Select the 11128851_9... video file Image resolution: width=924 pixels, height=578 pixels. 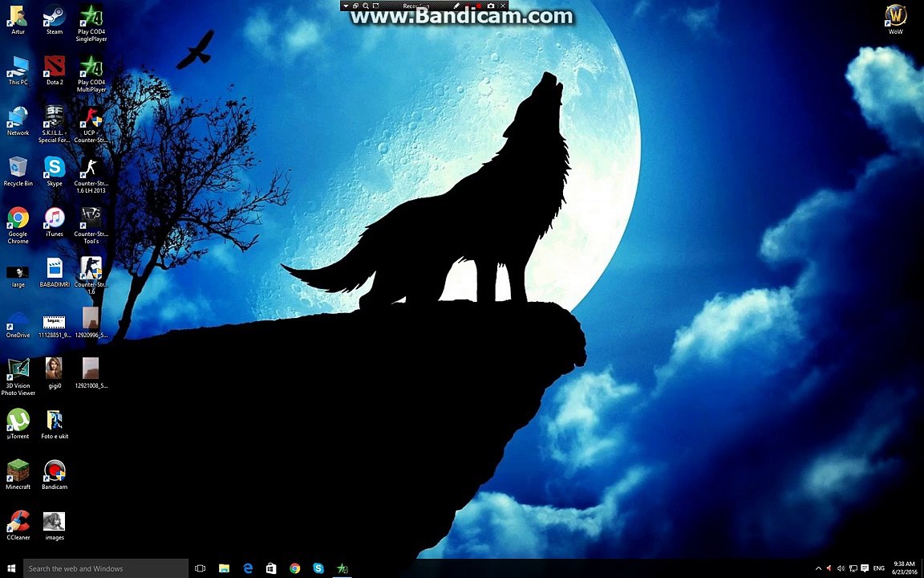click(x=55, y=326)
